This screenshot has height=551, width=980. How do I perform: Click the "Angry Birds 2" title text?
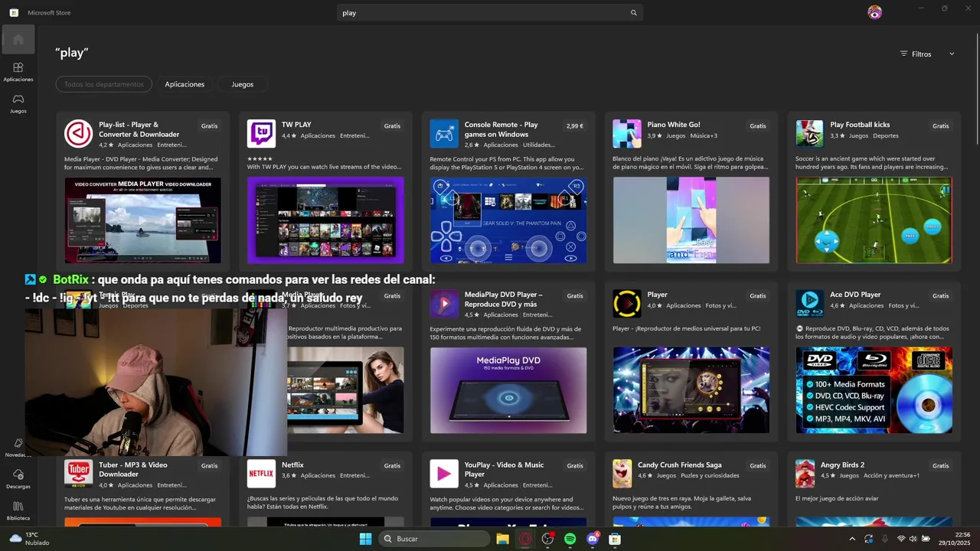[842, 465]
